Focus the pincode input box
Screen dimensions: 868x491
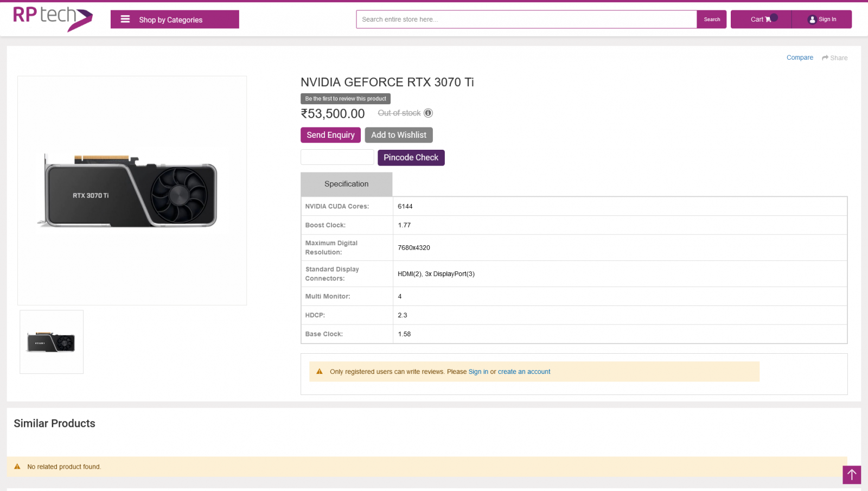[x=337, y=157]
